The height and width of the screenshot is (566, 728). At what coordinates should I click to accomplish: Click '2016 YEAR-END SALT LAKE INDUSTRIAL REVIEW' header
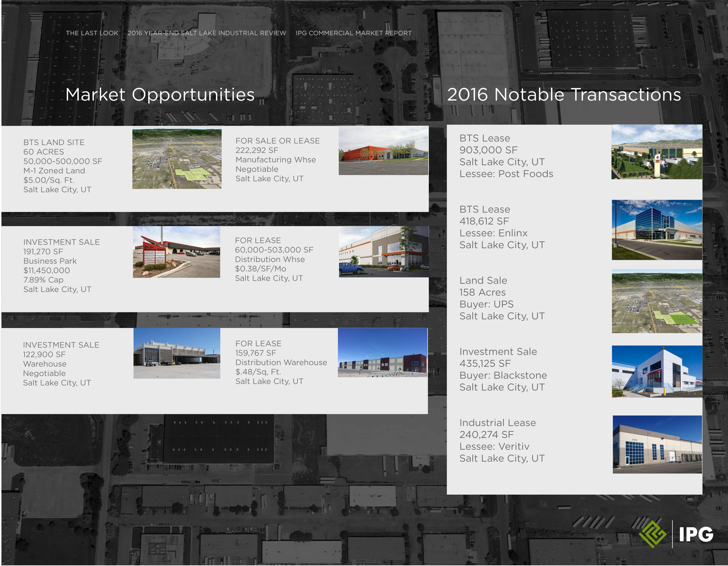(x=207, y=33)
